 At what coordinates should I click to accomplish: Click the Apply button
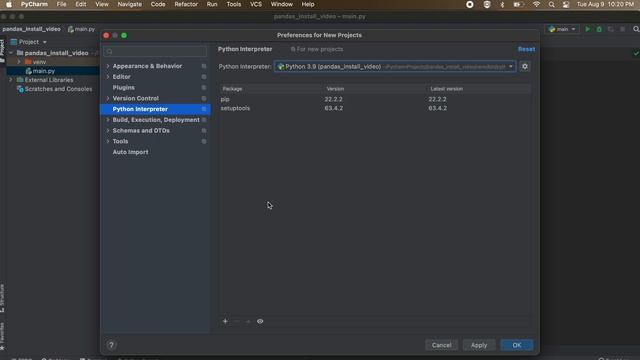[479, 345]
